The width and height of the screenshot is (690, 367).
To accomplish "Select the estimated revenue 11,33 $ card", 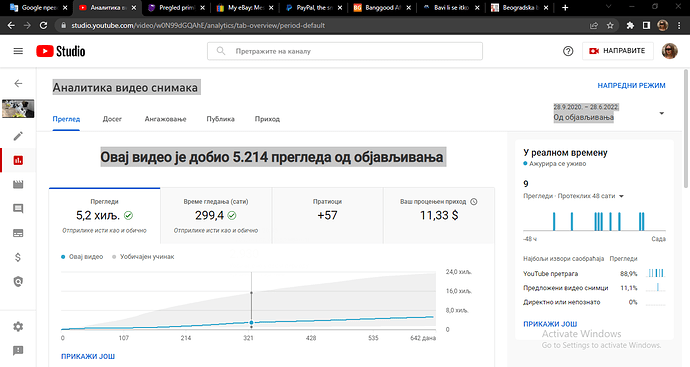I will tap(439, 216).
